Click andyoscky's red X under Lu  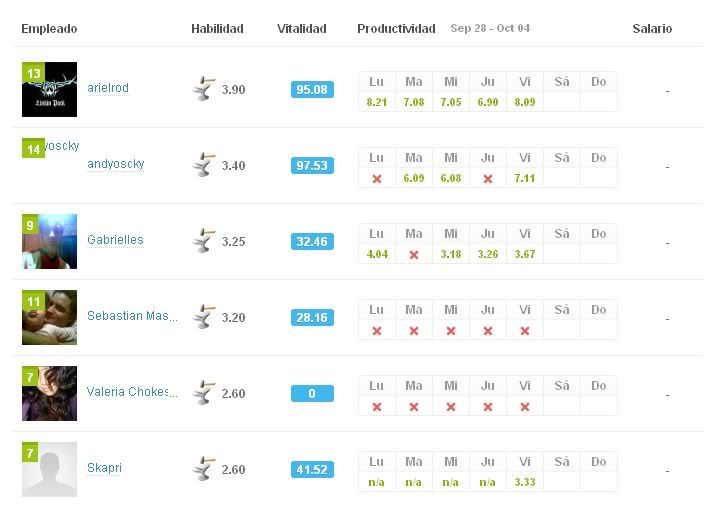(377, 179)
